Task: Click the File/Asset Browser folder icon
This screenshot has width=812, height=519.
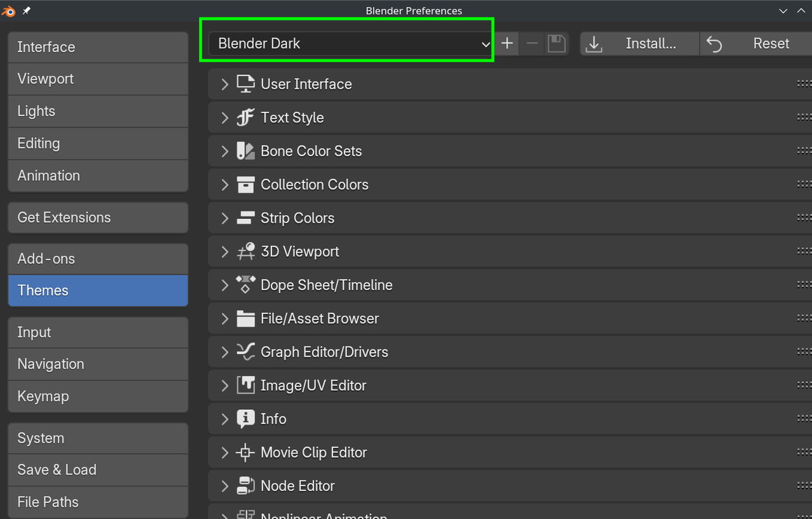Action: click(246, 319)
